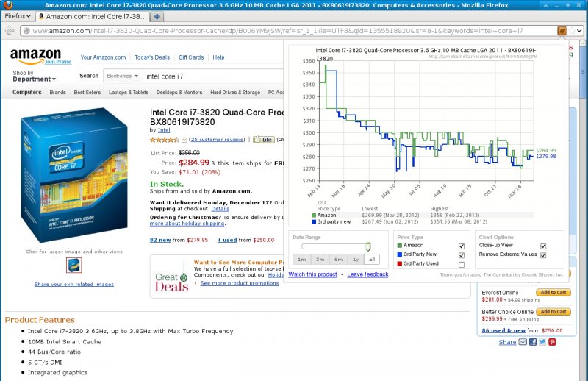The width and height of the screenshot is (588, 381).
Task: Click the Share link
Action: pos(507,342)
